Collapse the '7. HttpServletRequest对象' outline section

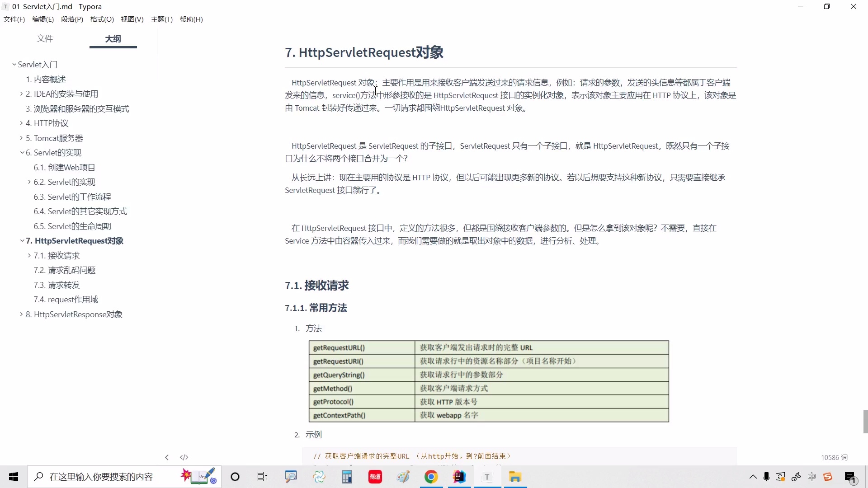pyautogui.click(x=22, y=240)
